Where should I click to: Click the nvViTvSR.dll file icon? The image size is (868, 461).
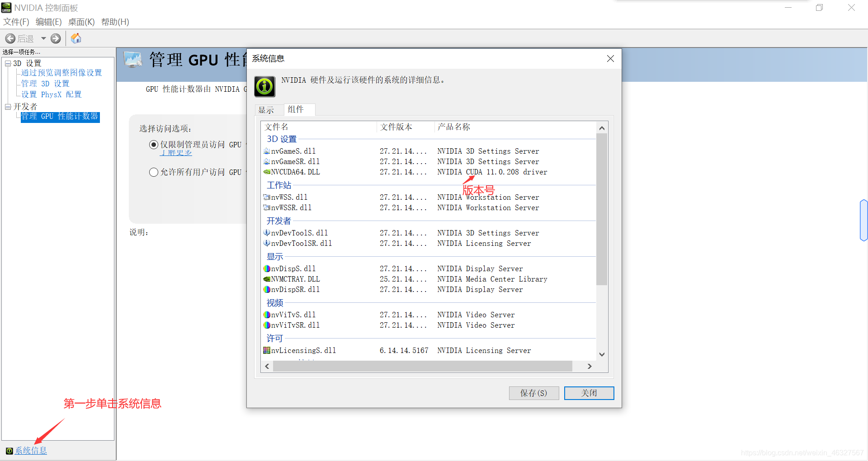(267, 325)
